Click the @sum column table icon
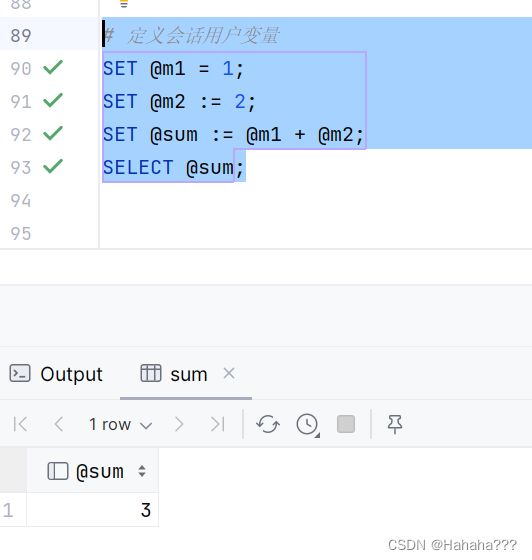Image resolution: width=532 pixels, height=560 pixels. click(57, 471)
